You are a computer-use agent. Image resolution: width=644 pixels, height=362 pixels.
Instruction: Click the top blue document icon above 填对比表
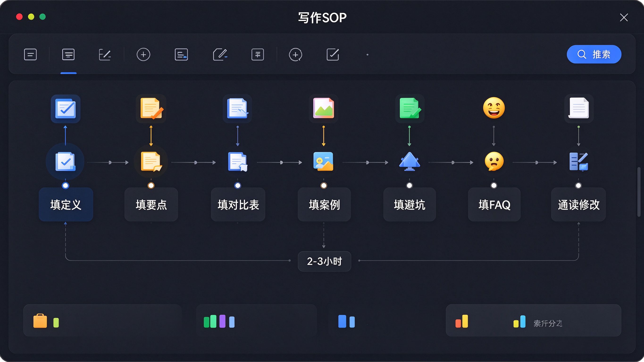point(237,108)
